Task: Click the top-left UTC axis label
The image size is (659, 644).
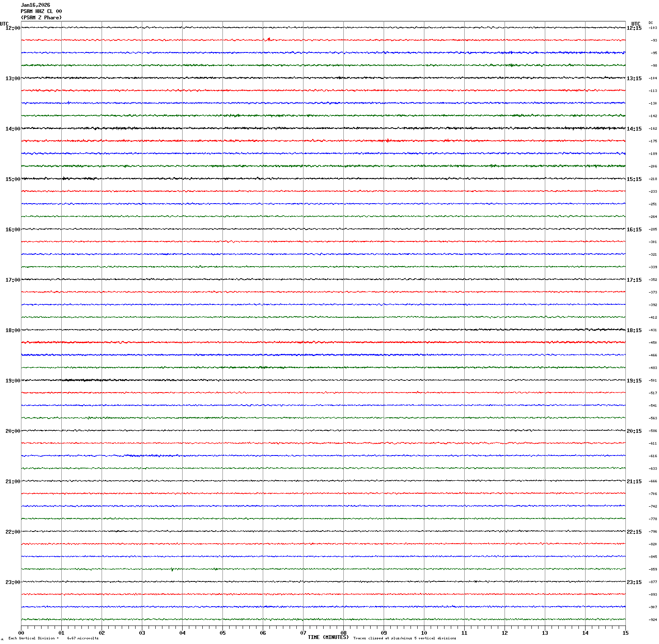Action: coord(4,24)
